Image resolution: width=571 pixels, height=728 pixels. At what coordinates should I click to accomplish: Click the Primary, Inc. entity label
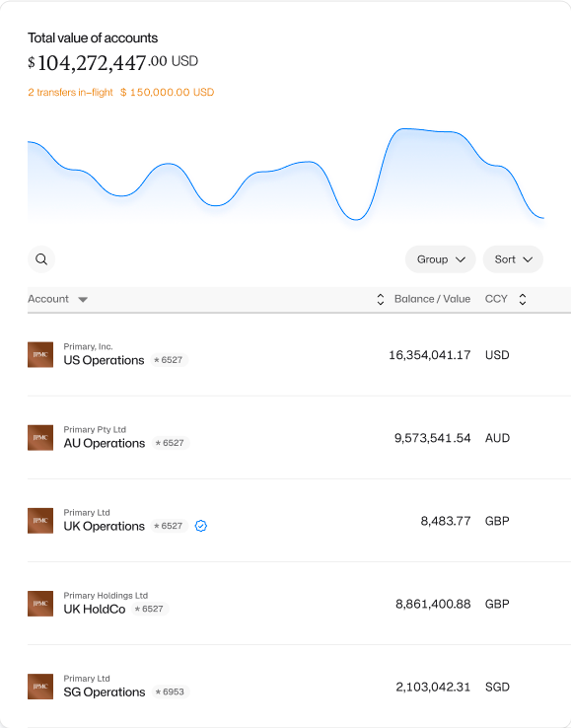[88, 347]
